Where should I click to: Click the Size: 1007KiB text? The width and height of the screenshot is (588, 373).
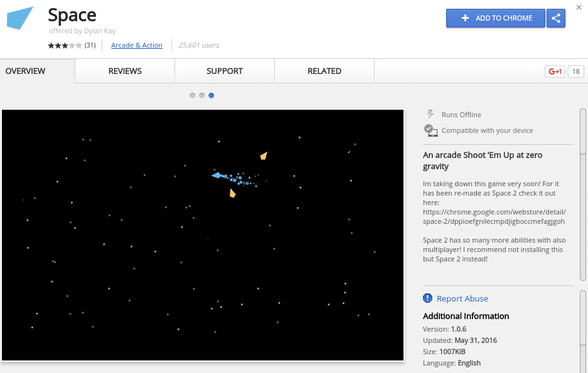[444, 352]
